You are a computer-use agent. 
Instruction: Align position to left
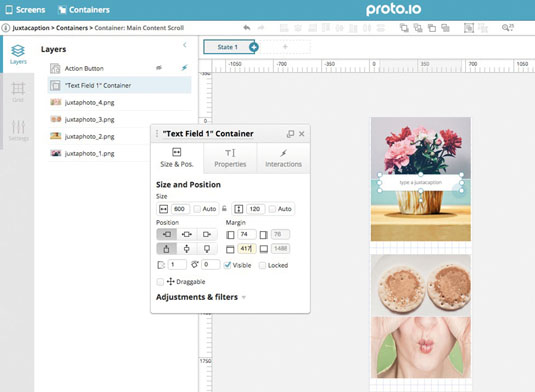167,234
